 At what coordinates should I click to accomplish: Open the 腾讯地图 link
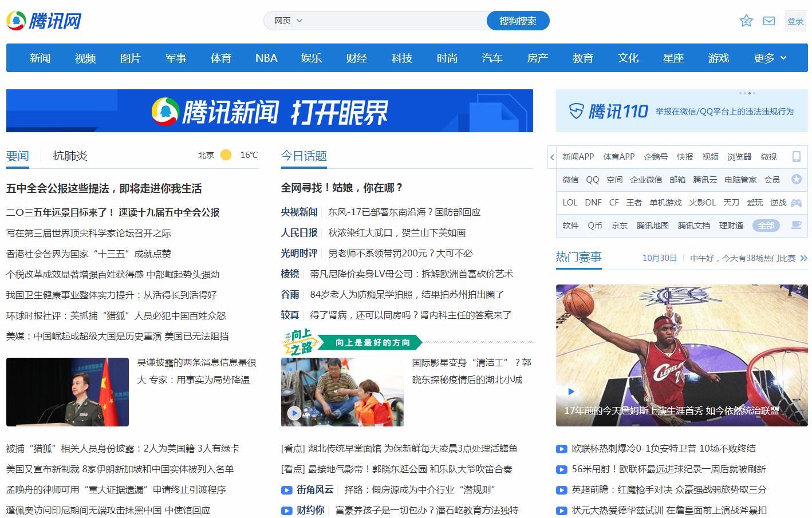click(653, 226)
